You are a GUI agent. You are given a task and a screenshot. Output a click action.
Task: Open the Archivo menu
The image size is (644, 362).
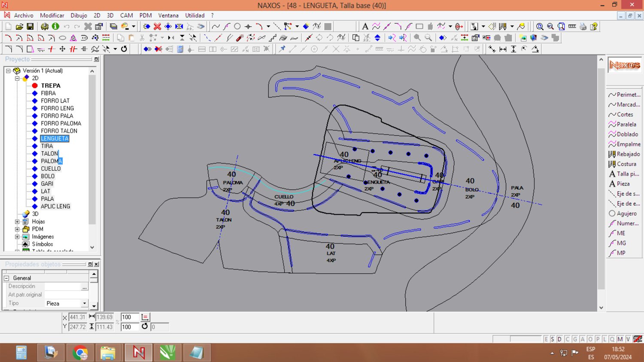point(24,15)
